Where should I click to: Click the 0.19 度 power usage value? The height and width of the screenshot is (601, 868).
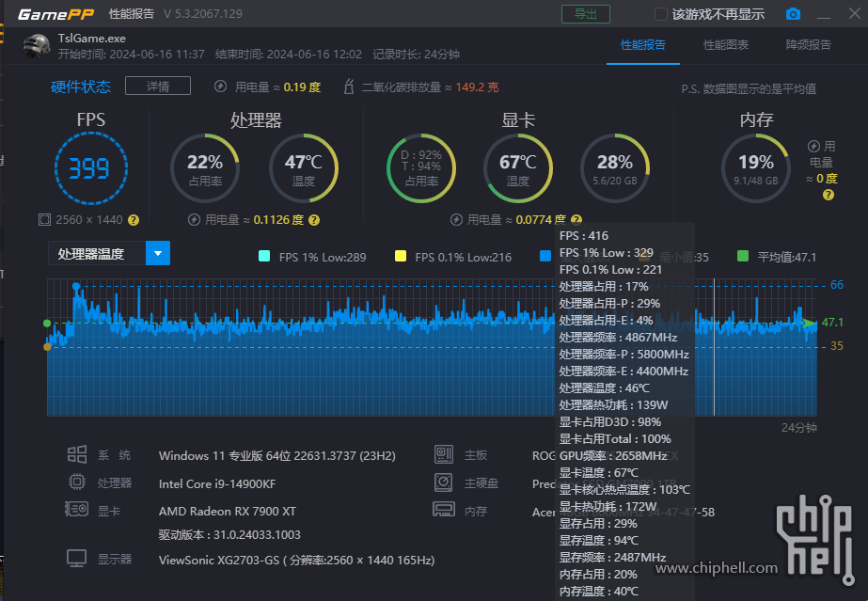[x=302, y=87]
